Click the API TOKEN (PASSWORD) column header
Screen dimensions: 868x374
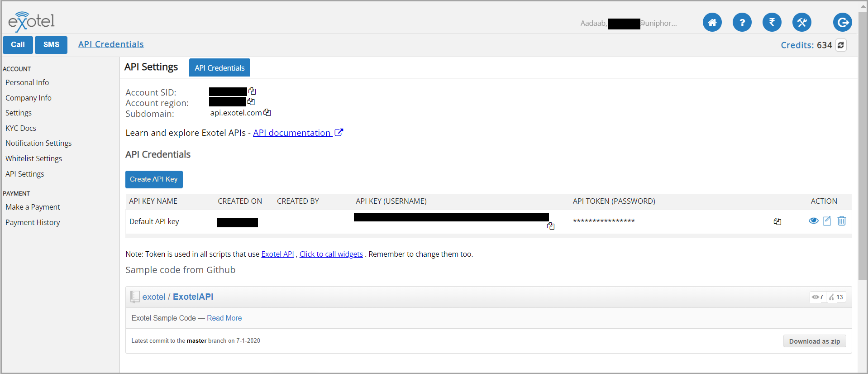[x=614, y=201]
